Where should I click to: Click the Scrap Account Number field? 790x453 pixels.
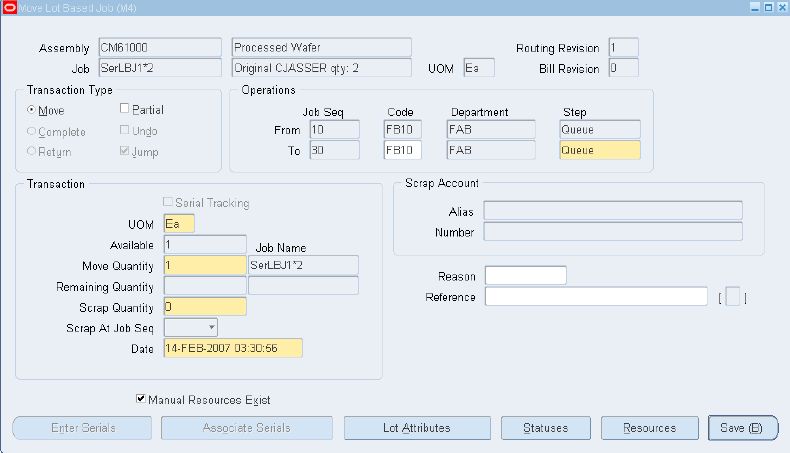click(x=613, y=232)
